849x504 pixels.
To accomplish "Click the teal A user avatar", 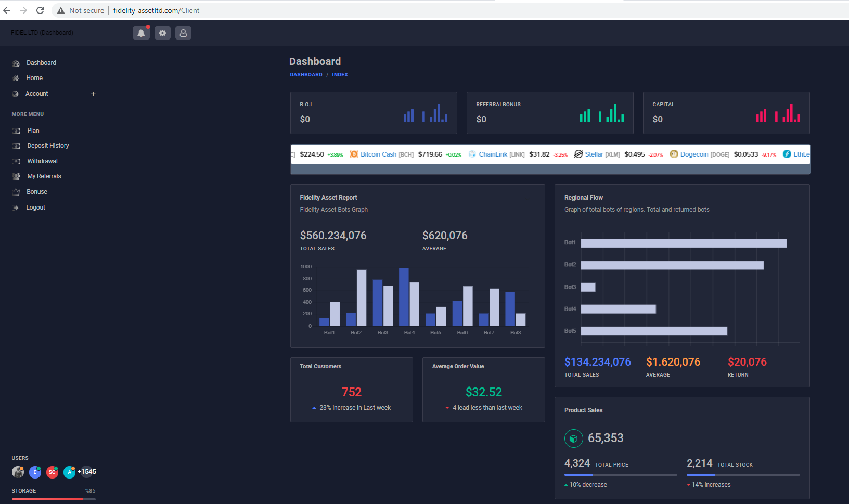I will [69, 472].
